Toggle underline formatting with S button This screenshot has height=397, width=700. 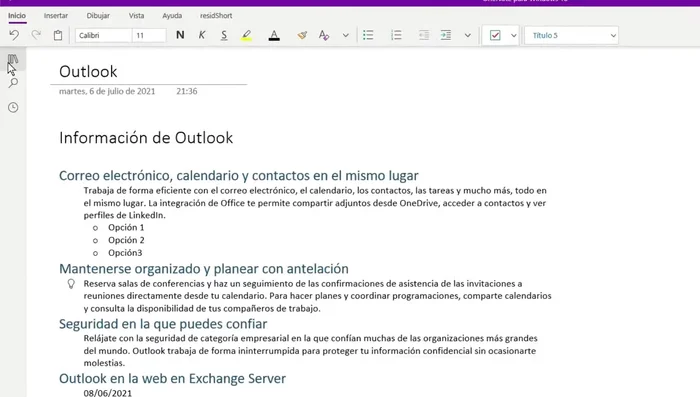coord(224,35)
